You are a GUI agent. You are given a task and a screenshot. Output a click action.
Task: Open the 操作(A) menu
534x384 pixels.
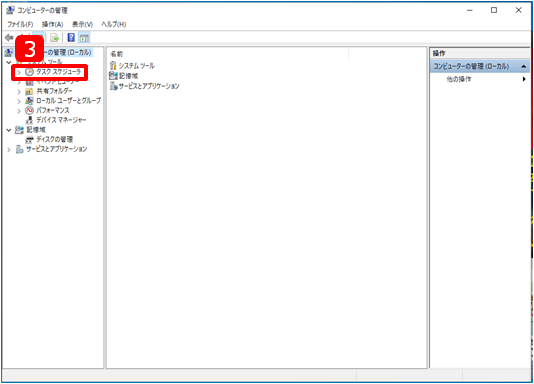tap(52, 25)
